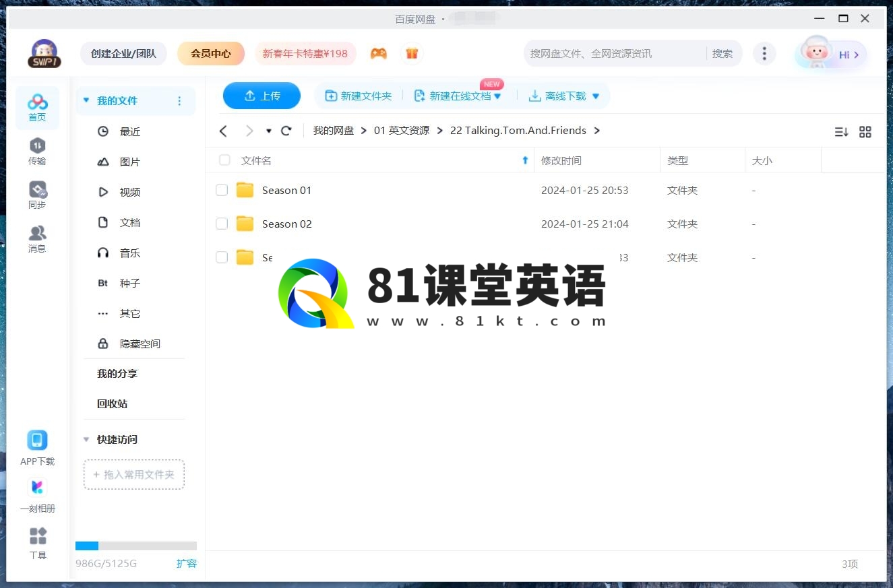Click the 搜索 search button
The image size is (893, 588).
pos(722,53)
